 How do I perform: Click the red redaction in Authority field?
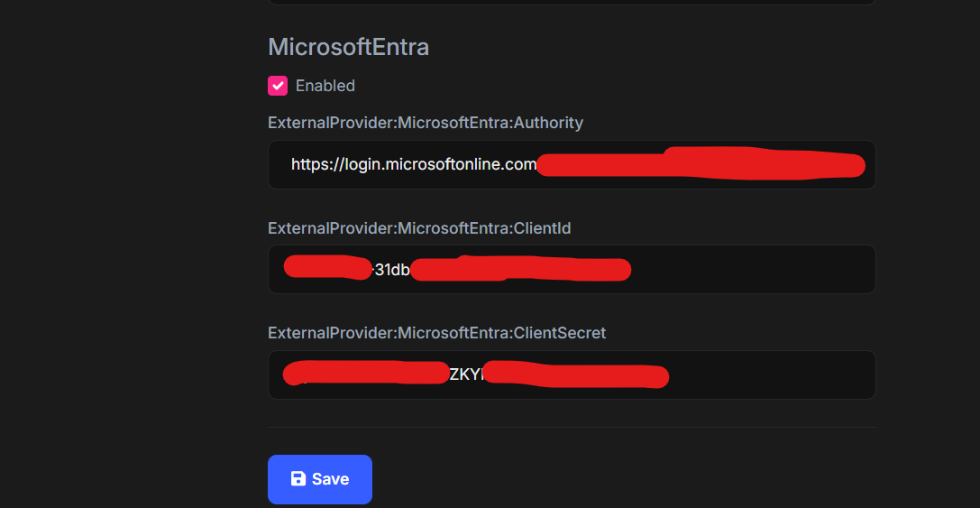[x=703, y=163]
